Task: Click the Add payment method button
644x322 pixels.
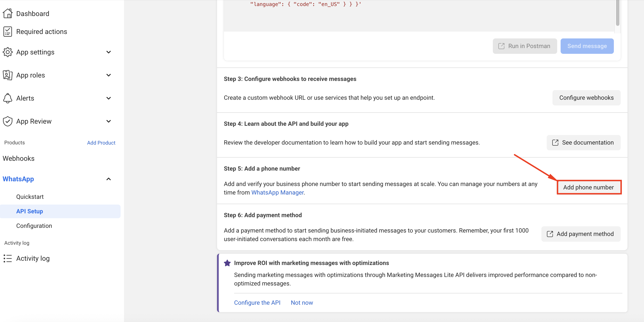Action: click(x=580, y=234)
